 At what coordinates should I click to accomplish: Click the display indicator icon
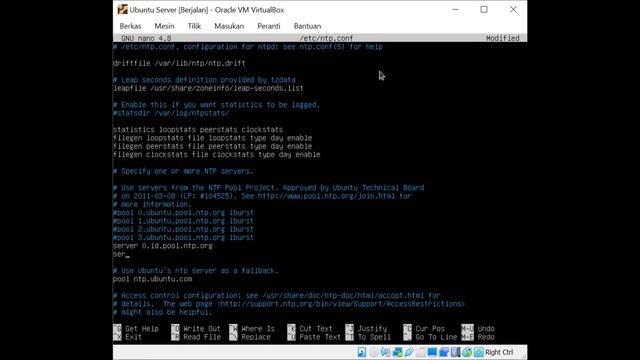[x=432, y=352]
